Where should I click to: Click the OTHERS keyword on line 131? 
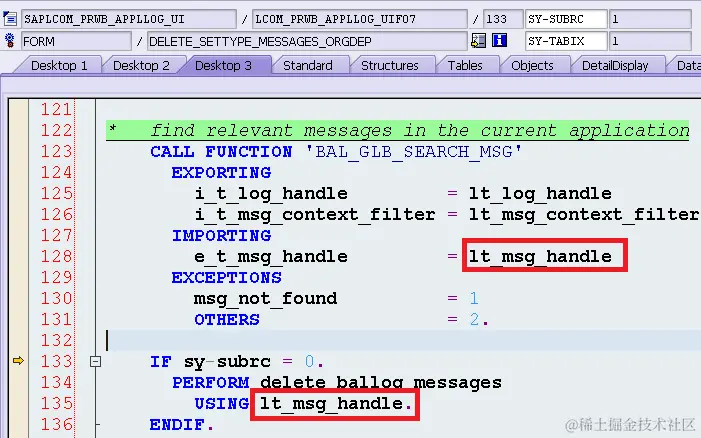(x=227, y=320)
